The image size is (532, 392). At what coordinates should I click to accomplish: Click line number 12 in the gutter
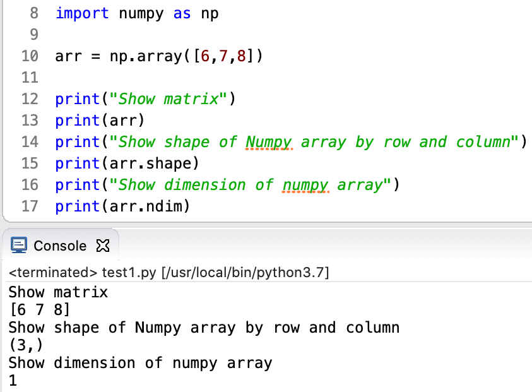30,99
